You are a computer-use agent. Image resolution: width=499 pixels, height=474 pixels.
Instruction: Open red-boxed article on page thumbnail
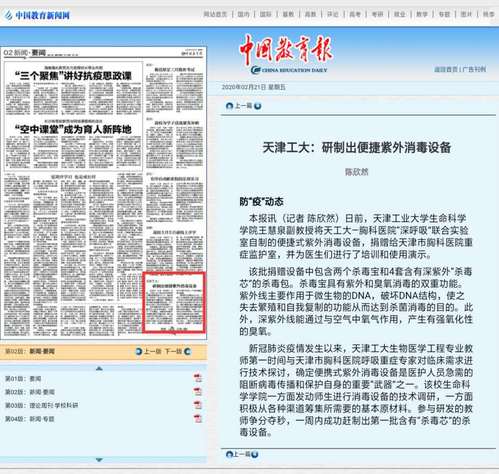[174, 302]
